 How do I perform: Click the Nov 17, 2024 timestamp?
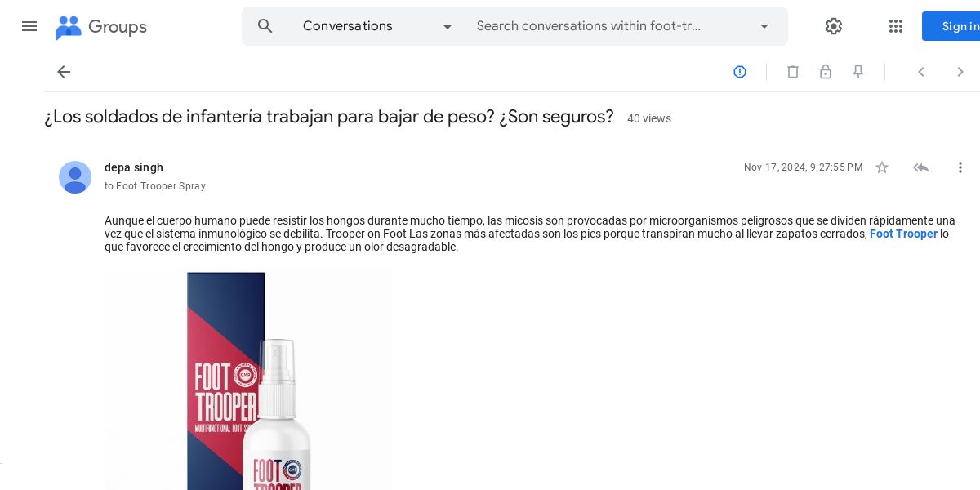[x=803, y=167]
